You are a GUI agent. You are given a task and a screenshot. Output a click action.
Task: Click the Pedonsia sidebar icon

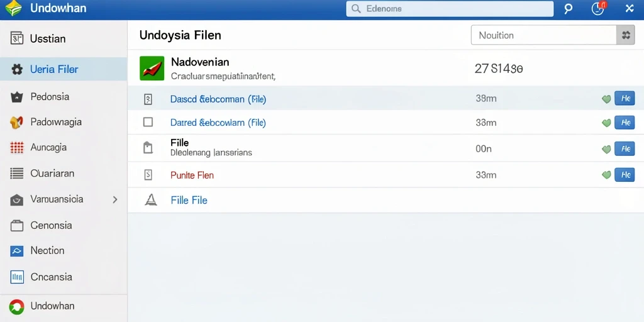click(x=16, y=97)
